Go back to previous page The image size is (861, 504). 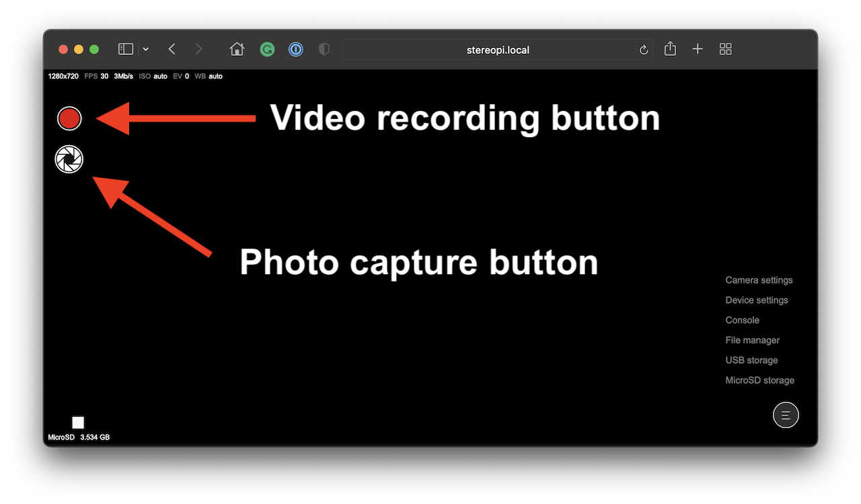pos(172,49)
